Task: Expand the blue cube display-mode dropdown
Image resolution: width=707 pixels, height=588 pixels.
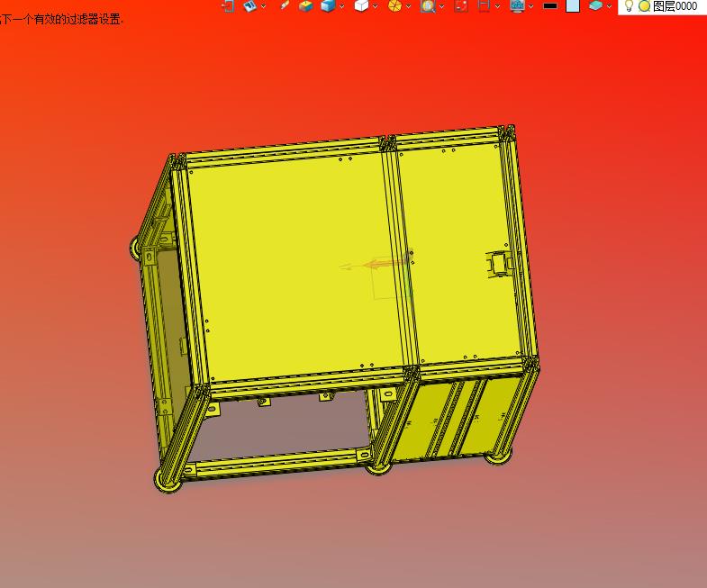Action: 341,6
